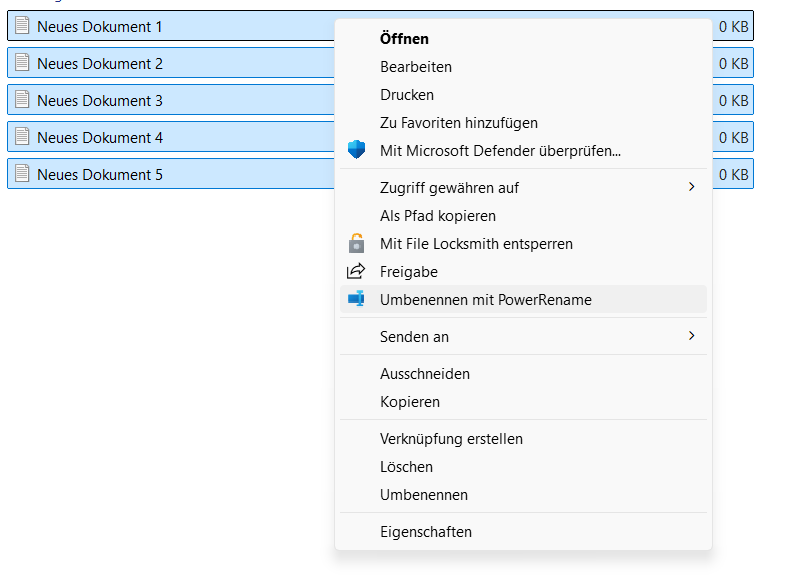Choose 'Als Pfad kopieren' menu entry
Screen dimensions: 795x582
point(438,215)
